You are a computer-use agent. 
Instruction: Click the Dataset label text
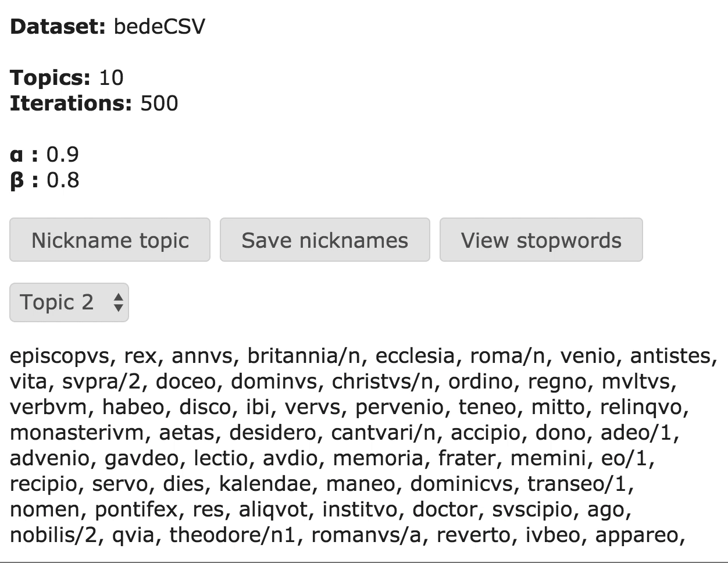tap(57, 27)
